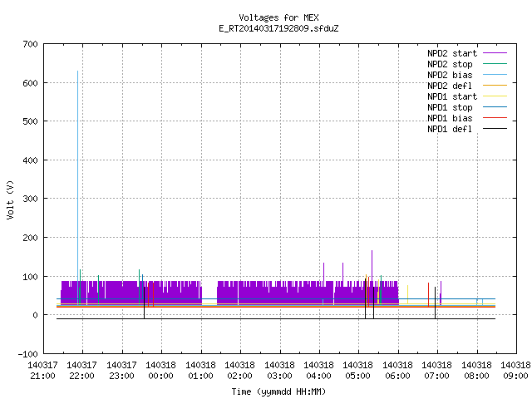Click the -100 y-axis tick value

[27, 354]
